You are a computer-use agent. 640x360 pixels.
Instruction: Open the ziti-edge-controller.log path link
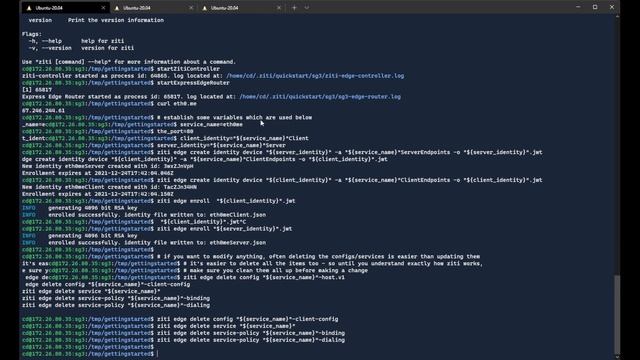click(x=315, y=76)
